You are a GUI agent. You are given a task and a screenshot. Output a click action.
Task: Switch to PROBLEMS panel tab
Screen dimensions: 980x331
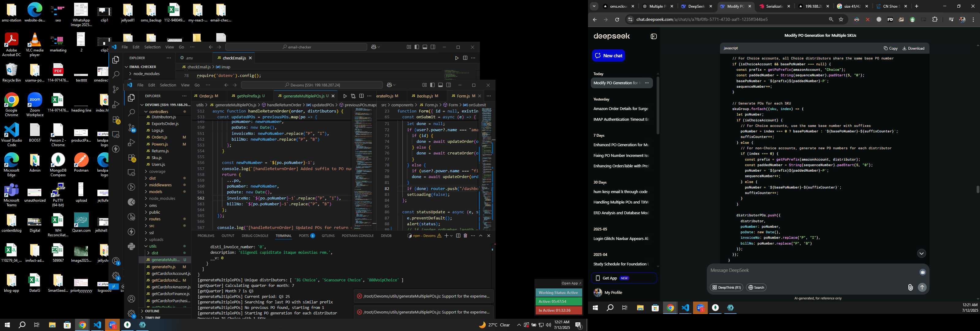coord(206,236)
